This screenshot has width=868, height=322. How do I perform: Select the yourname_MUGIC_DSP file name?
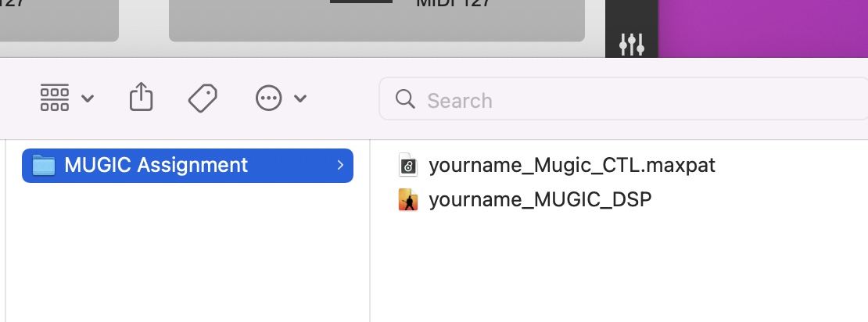click(x=540, y=200)
